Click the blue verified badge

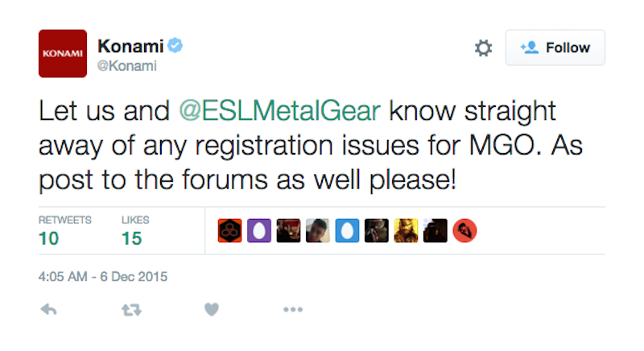point(175,47)
